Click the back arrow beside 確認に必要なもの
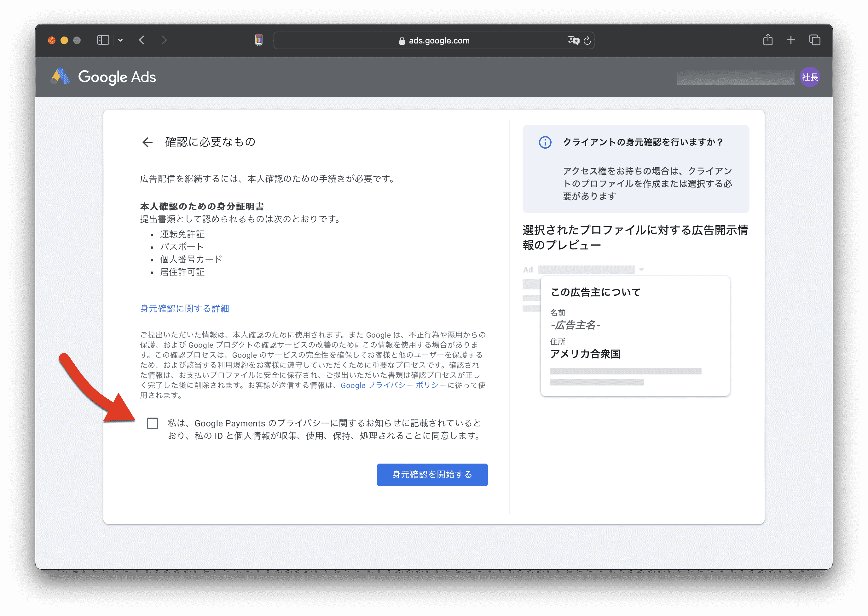868x616 pixels. (x=147, y=142)
